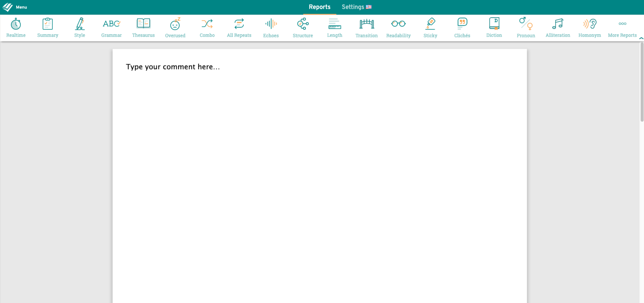Open the Sticky sentences report
This screenshot has height=303, width=644.
click(x=430, y=28)
